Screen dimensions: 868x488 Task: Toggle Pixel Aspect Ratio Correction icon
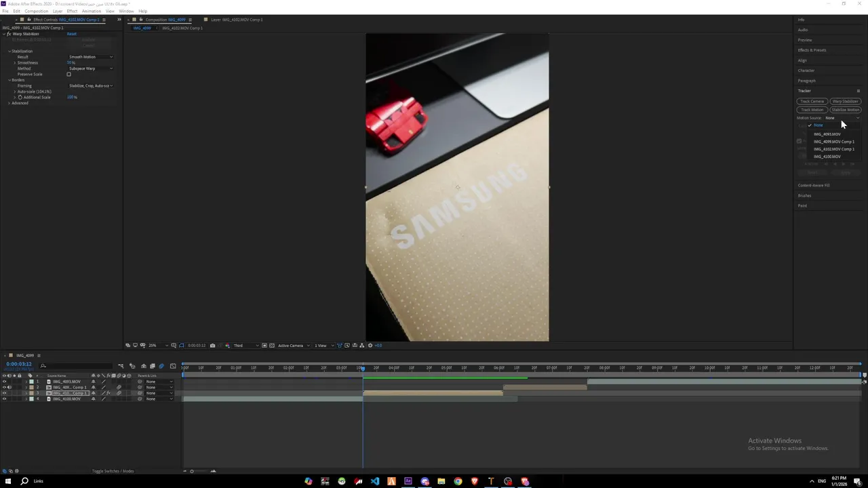click(x=339, y=346)
